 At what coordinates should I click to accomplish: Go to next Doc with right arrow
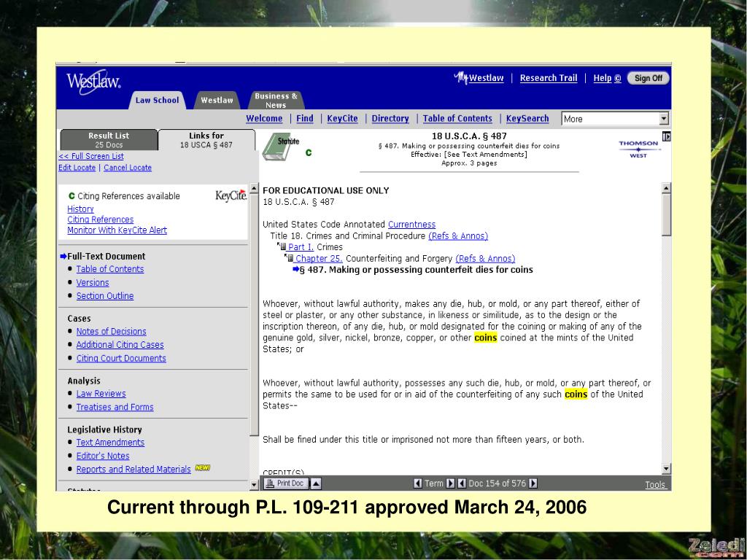[533, 483]
